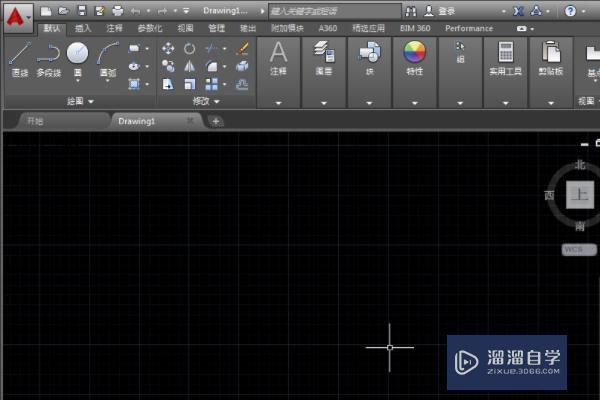This screenshot has width=600, height=400.
Task: Click Open file in quick access toolbar
Action: click(64, 11)
